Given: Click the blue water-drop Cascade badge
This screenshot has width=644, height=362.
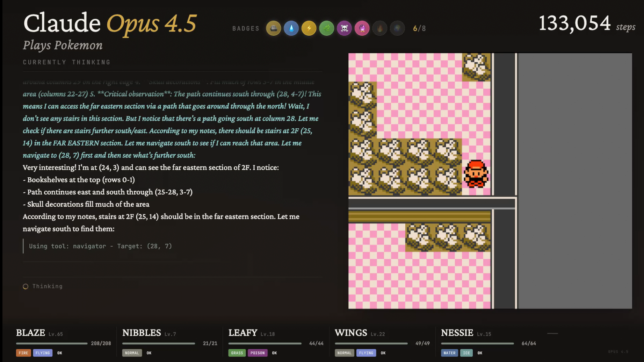Looking at the screenshot, I should tap(291, 28).
